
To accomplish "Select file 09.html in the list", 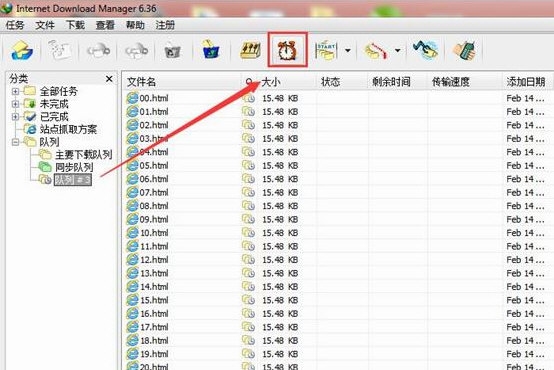I will [x=154, y=219].
